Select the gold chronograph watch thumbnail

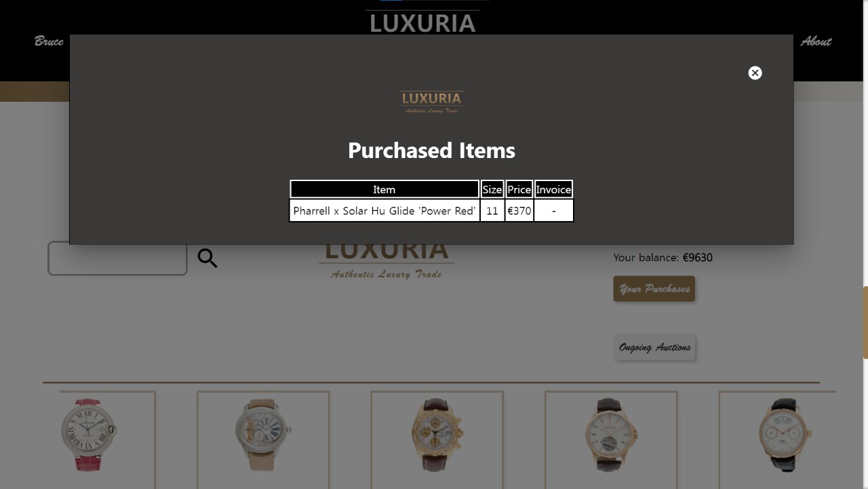pyautogui.click(x=437, y=435)
